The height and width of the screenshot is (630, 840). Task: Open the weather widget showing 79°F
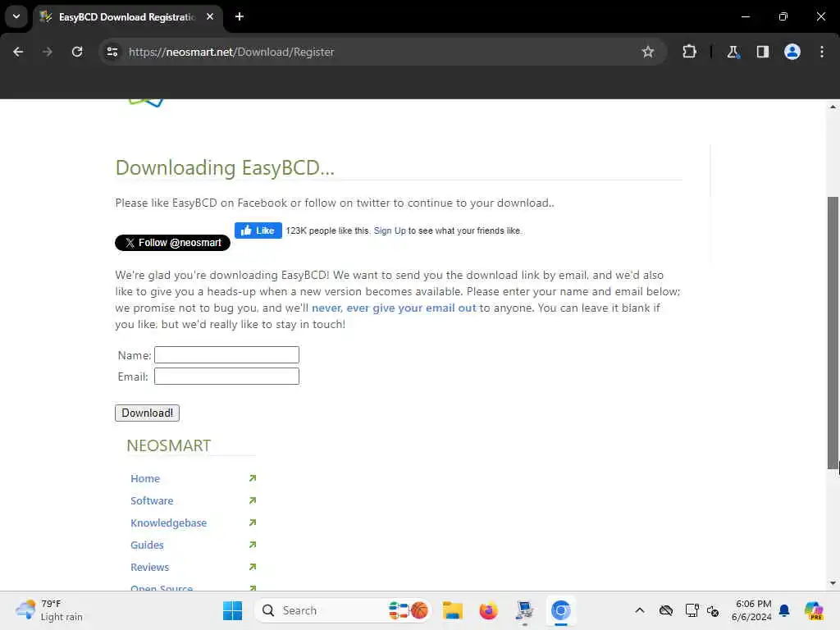coord(49,610)
